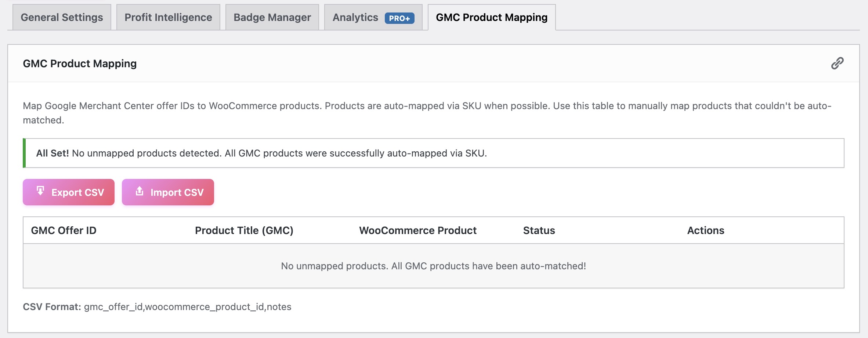Click the Export CSV button
868x338 pixels.
pos(68,191)
